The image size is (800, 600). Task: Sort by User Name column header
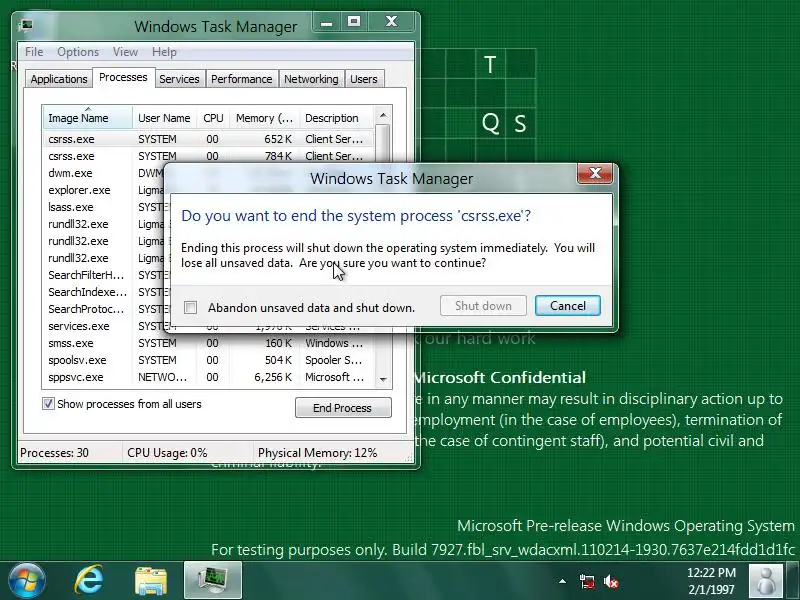pos(164,118)
